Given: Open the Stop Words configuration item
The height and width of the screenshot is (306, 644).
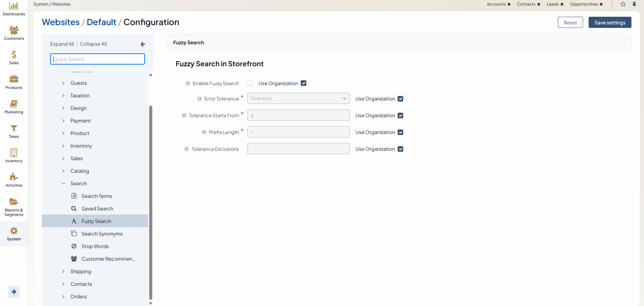Looking at the screenshot, I should point(95,246).
